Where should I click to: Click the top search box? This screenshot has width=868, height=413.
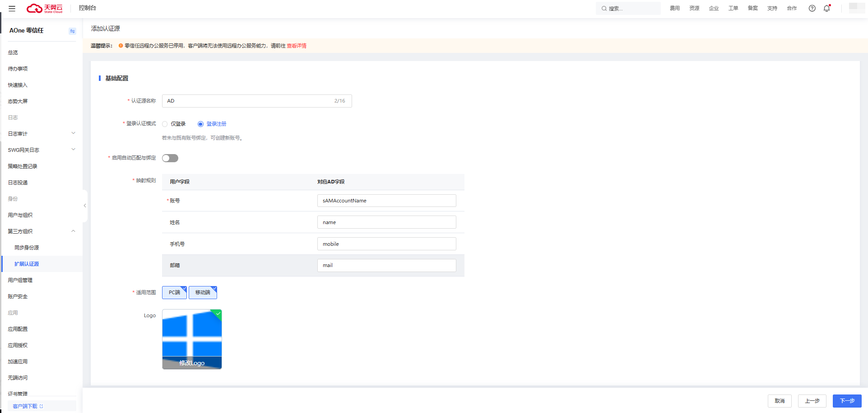click(628, 9)
